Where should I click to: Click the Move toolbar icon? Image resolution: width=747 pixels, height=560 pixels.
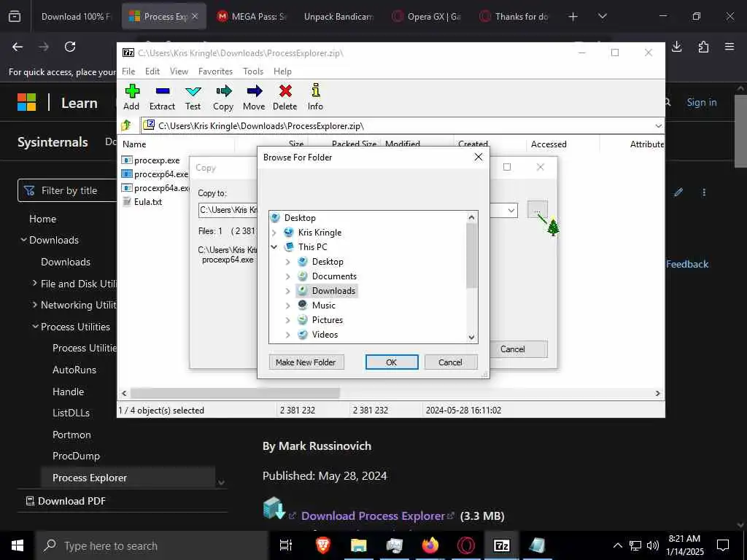(x=254, y=97)
